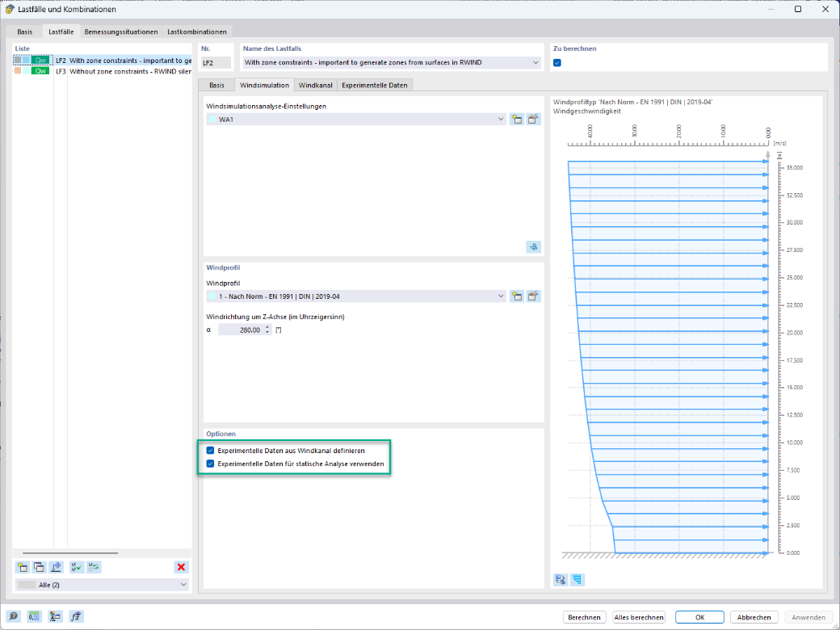Uncheck the 'Zu berechnen' checkbox

tap(557, 63)
